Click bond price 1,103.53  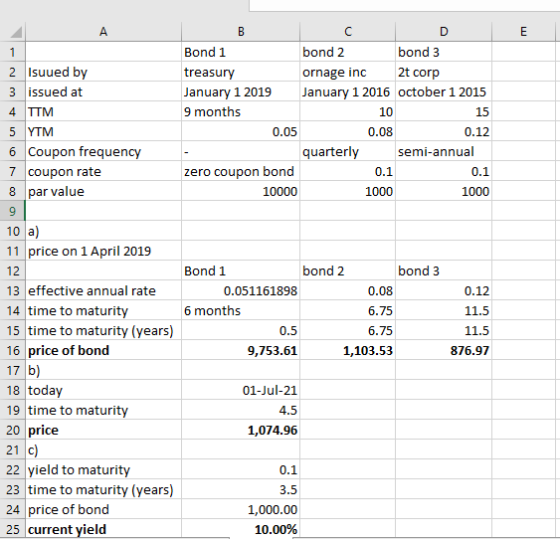click(x=348, y=350)
